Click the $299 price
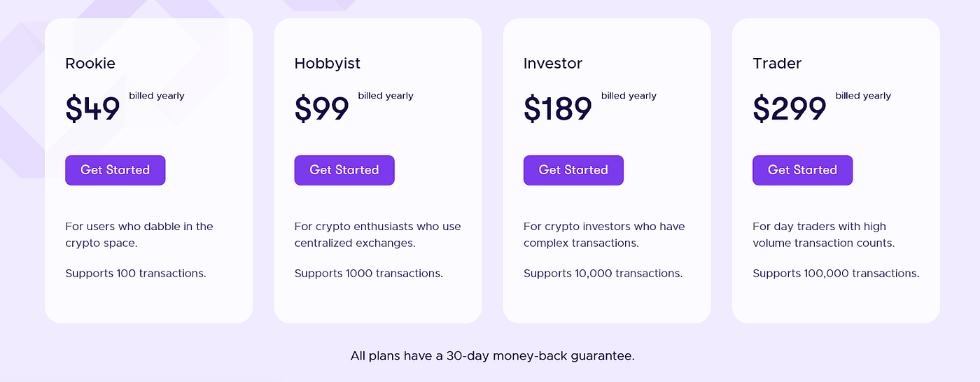Viewport: 980px width, 382px height. (x=790, y=109)
